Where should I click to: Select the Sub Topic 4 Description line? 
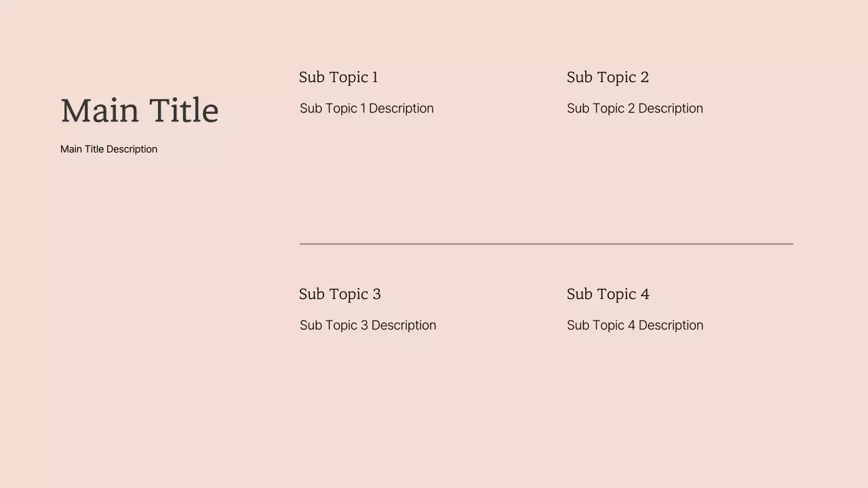(635, 325)
